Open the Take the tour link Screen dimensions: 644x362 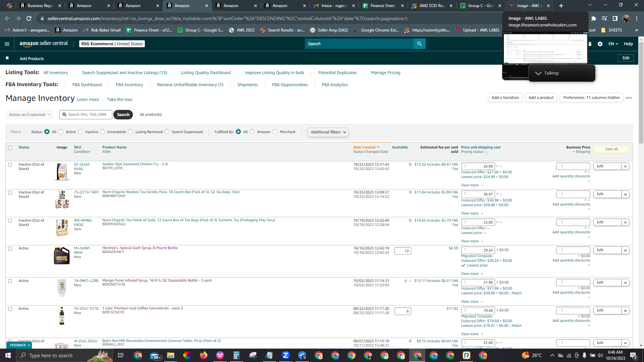(x=120, y=100)
